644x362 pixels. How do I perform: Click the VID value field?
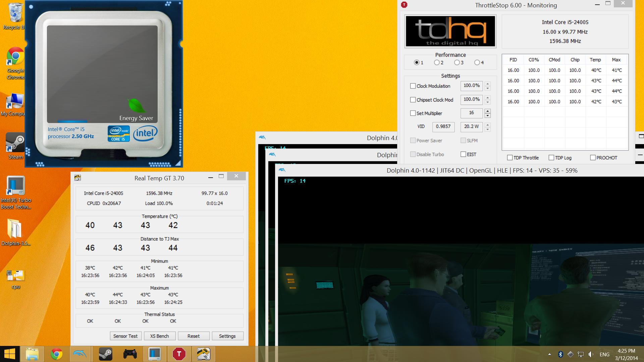443,126
